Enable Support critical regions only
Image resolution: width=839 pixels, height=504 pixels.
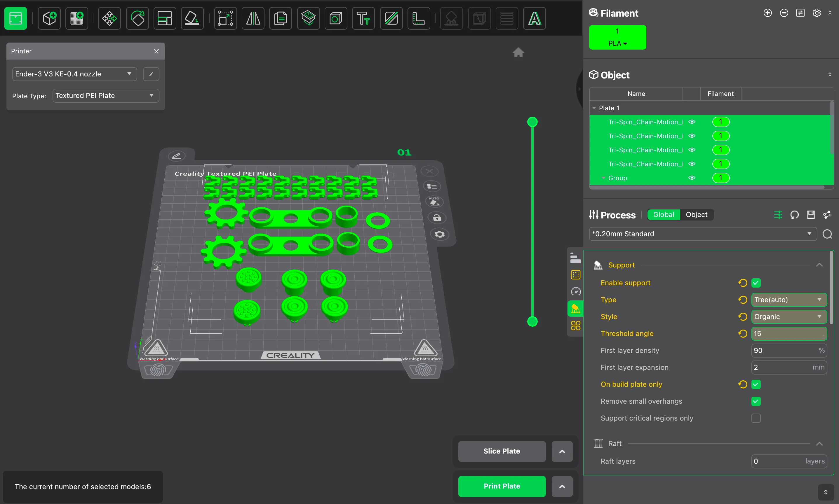point(756,418)
